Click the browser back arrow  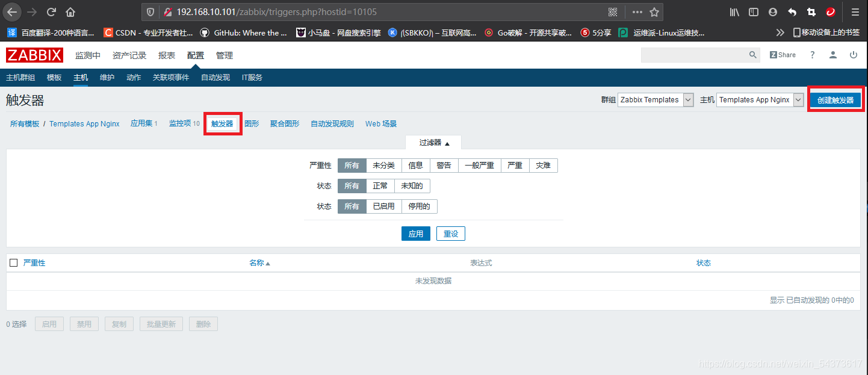coord(12,11)
